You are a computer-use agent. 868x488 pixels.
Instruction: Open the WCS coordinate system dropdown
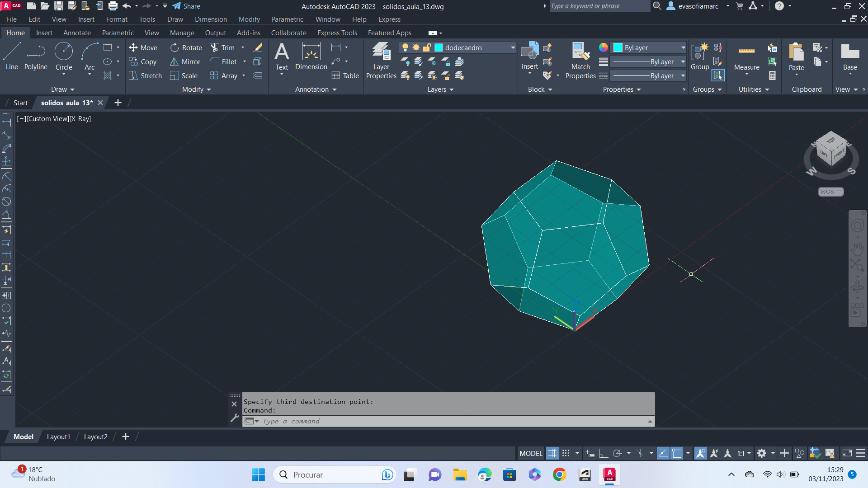pyautogui.click(x=831, y=192)
